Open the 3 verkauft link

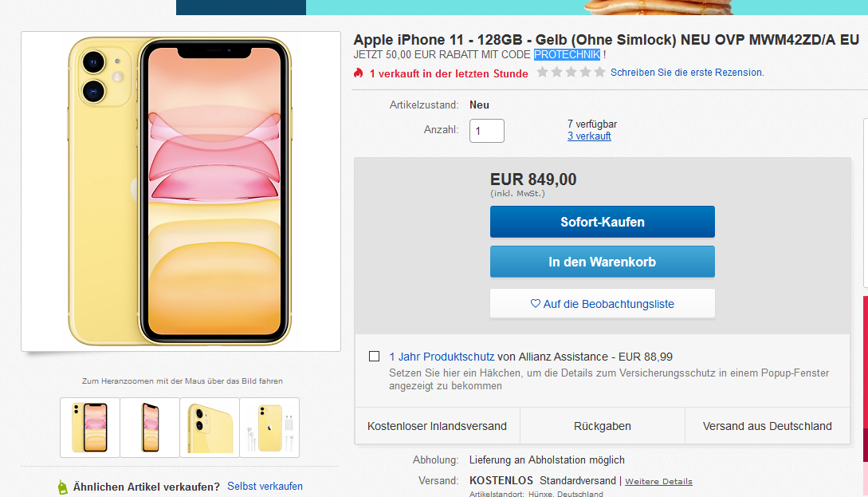589,136
